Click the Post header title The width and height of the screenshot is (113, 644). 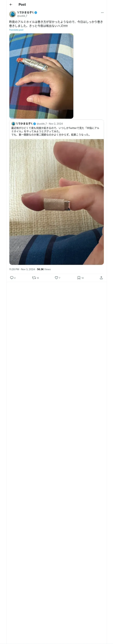click(x=22, y=5)
